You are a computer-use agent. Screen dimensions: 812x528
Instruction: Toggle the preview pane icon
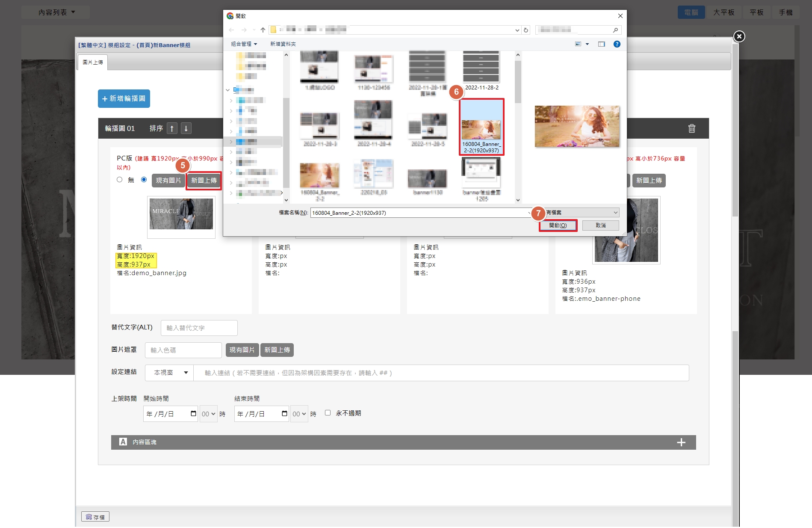click(601, 44)
